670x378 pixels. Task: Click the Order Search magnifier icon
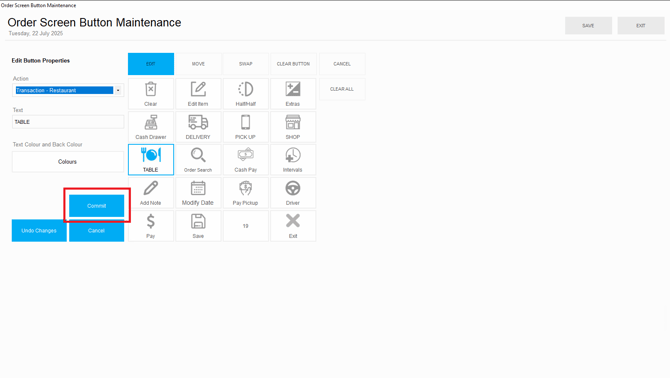tap(198, 160)
